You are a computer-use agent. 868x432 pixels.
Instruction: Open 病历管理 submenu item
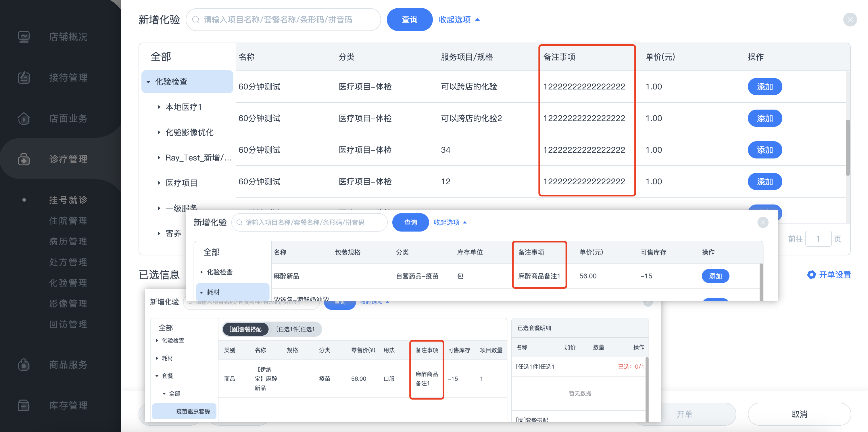pyautogui.click(x=68, y=242)
